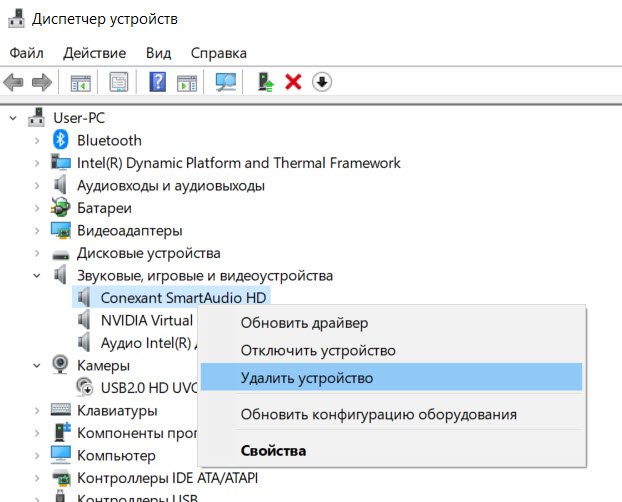The width and height of the screenshot is (622, 502).
Task: Click the blue Help question mark icon
Action: point(157,82)
